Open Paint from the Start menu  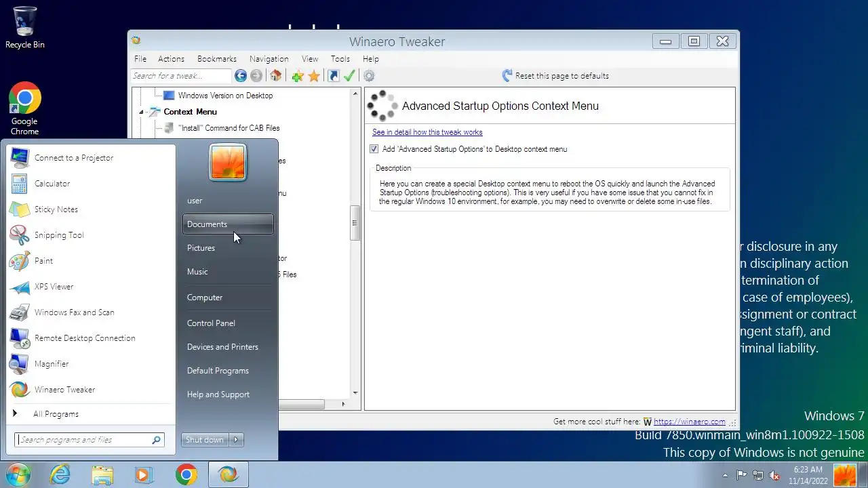pyautogui.click(x=92, y=261)
